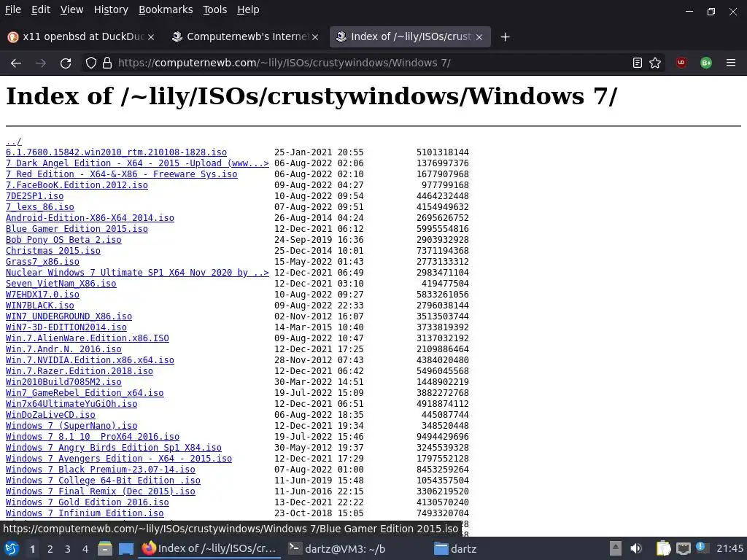Image resolution: width=747 pixels, height=560 pixels.
Task: Download Win.7.NVIDIA.Edition.x86.x64.iso
Action: tap(90, 360)
